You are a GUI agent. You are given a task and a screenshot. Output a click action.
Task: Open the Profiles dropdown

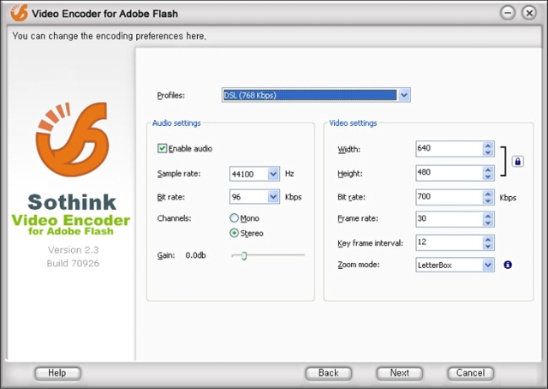404,95
